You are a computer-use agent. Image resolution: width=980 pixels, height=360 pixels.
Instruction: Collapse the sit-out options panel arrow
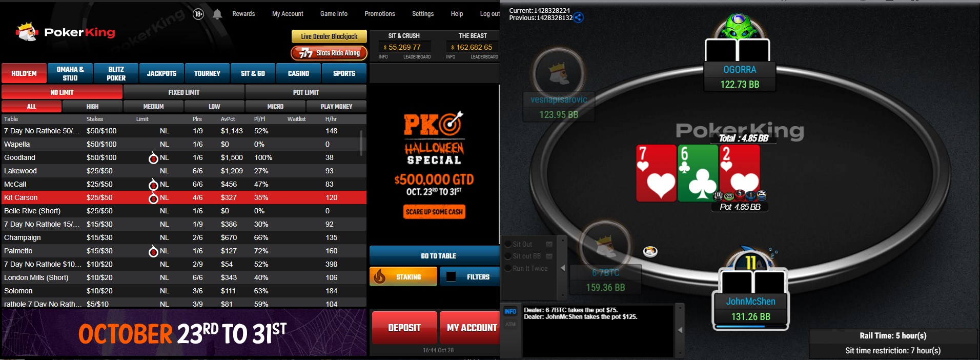tap(563, 268)
